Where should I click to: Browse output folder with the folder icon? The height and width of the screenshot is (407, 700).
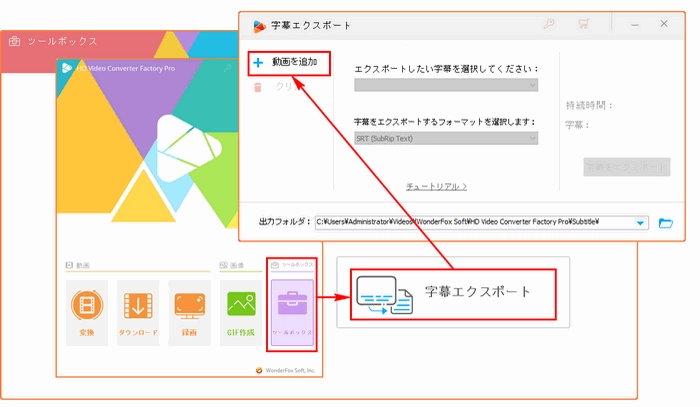tap(667, 222)
